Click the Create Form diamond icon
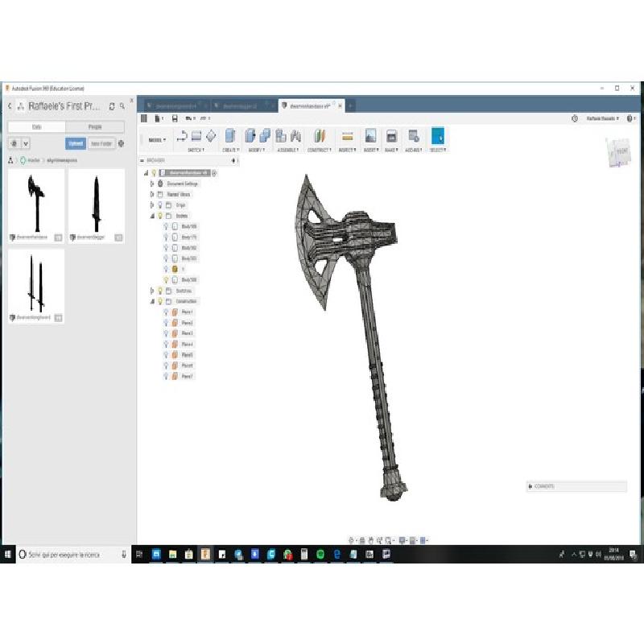The height and width of the screenshot is (644, 644). (x=211, y=136)
